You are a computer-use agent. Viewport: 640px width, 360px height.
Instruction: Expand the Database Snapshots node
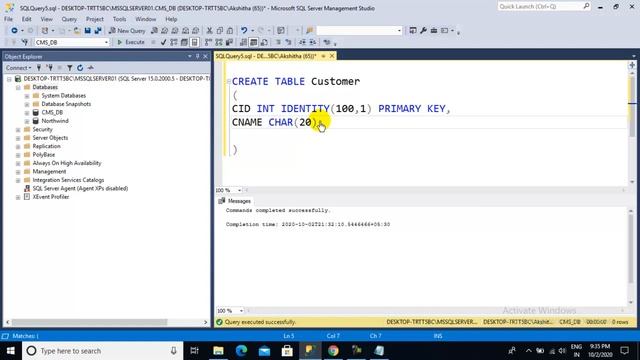(x=27, y=104)
